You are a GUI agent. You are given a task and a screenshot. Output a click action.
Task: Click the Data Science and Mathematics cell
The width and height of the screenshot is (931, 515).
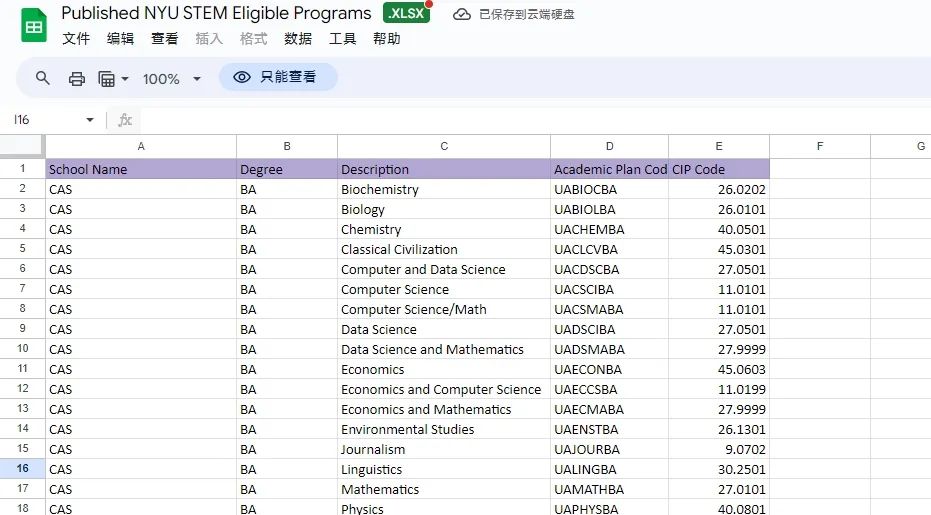(444, 349)
